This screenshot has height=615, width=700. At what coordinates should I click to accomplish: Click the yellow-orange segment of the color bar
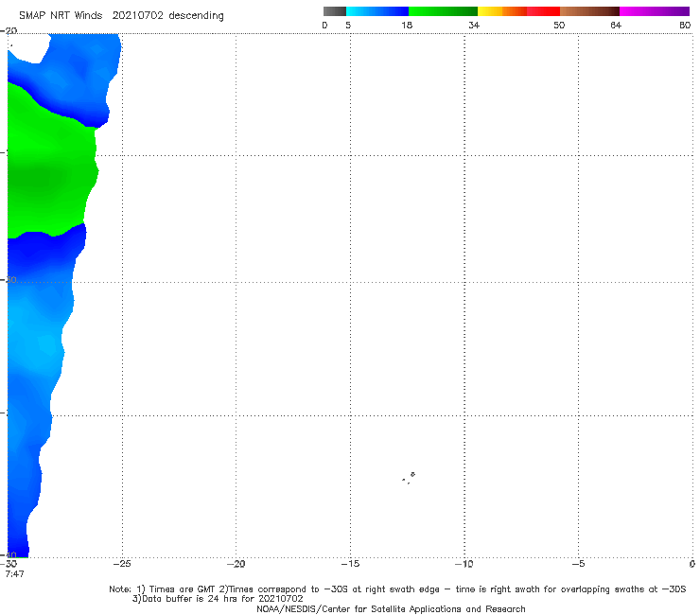pyautogui.click(x=502, y=11)
